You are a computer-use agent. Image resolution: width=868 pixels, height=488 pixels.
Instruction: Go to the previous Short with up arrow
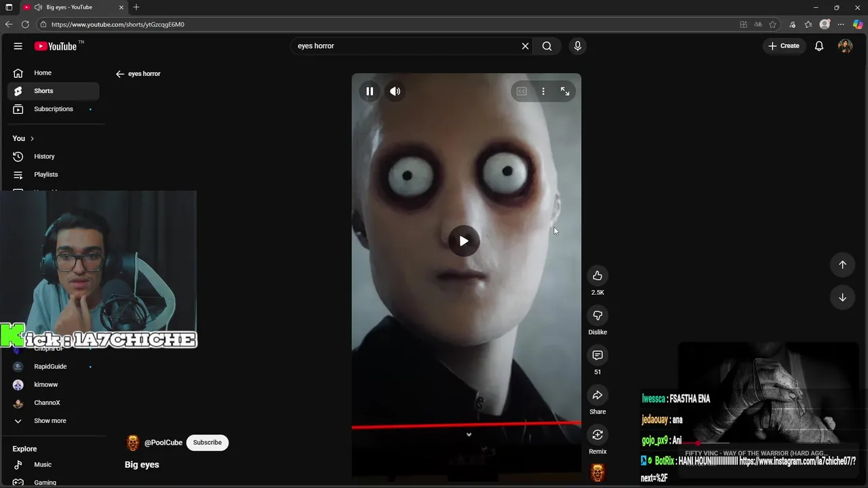click(x=842, y=265)
